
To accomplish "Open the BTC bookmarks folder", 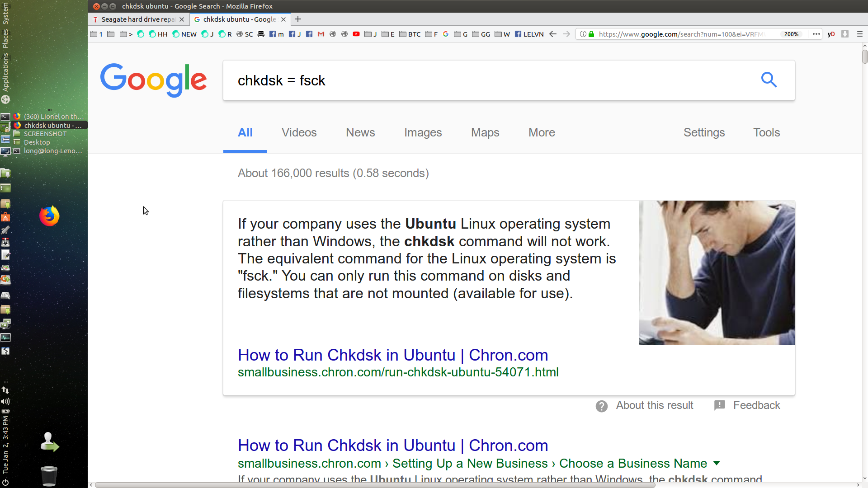I will click(x=410, y=34).
